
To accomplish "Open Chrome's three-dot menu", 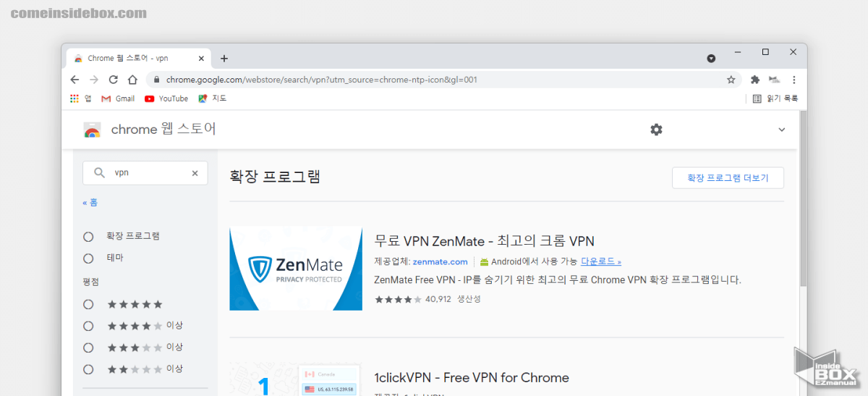I will coord(793,80).
